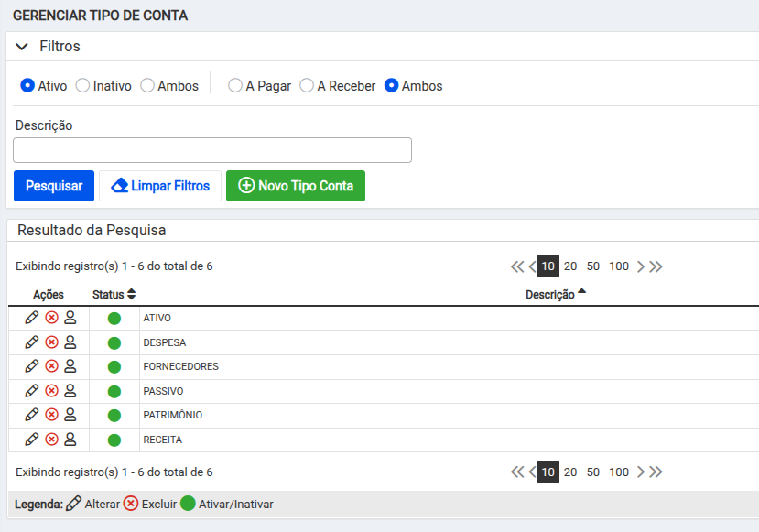Toggle the green status circle for RECEITA
The height and width of the screenshot is (532, 759).
coord(114,440)
